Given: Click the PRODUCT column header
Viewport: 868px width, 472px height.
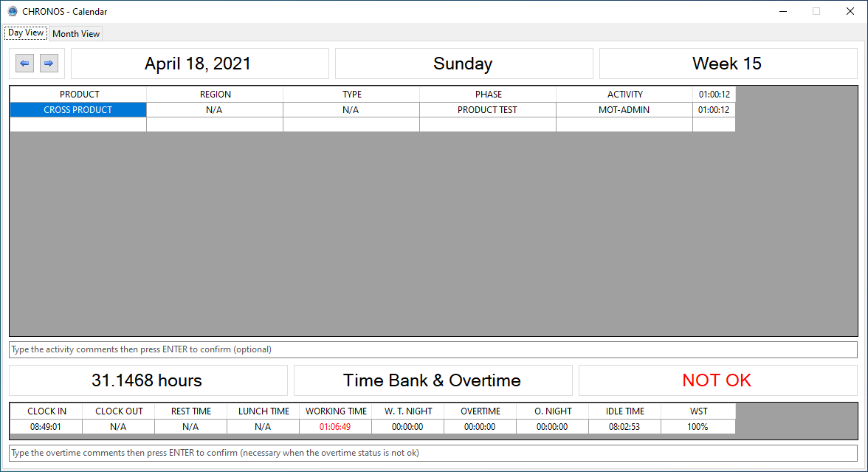Looking at the screenshot, I should [x=78, y=95].
